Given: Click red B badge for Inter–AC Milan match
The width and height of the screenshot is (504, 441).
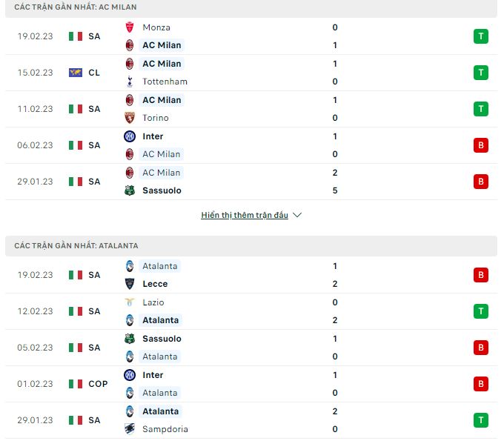Looking at the screenshot, I should 481,145.
